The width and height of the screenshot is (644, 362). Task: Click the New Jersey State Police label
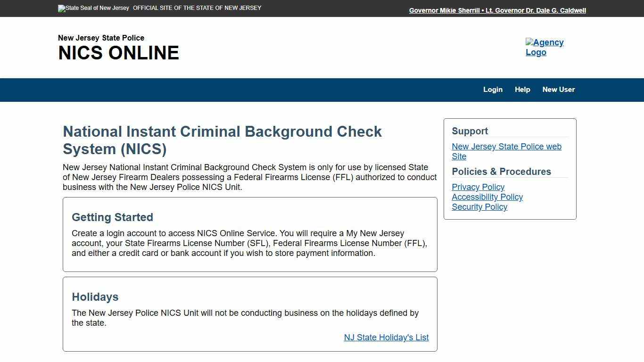pyautogui.click(x=100, y=38)
